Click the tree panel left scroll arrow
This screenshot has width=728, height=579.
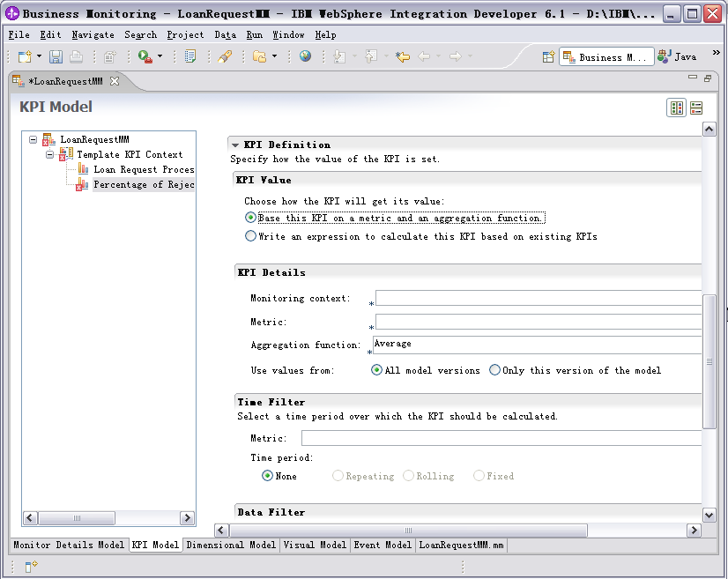pyautogui.click(x=30, y=517)
